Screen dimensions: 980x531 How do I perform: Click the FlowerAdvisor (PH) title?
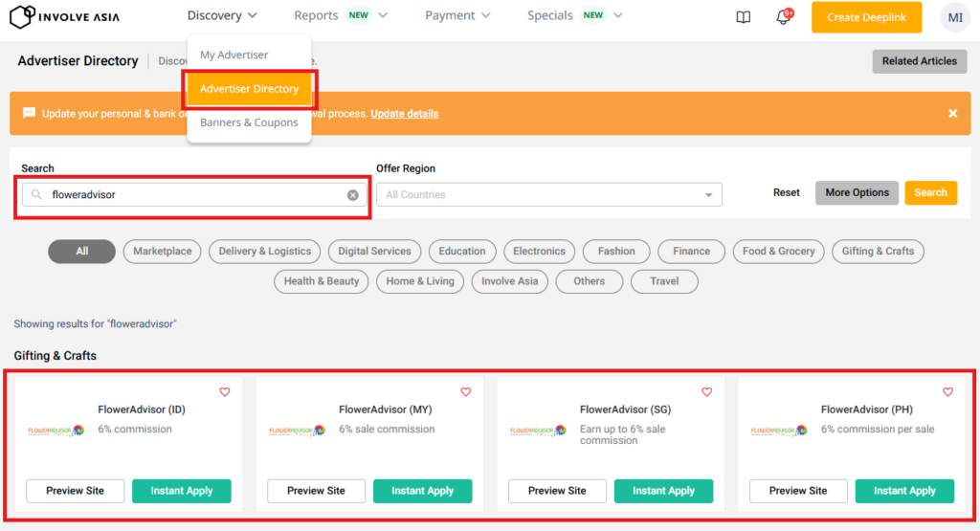(866, 409)
